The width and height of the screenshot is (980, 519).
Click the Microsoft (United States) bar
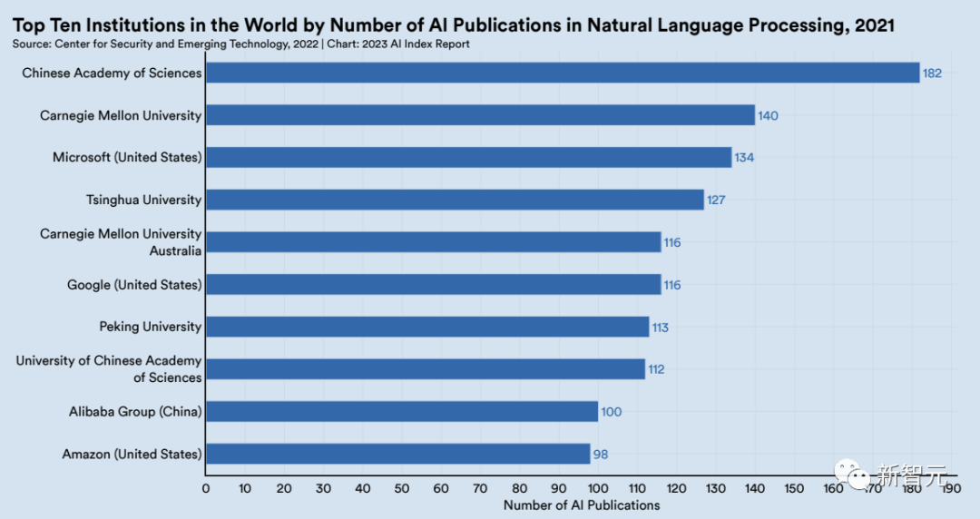point(469,158)
